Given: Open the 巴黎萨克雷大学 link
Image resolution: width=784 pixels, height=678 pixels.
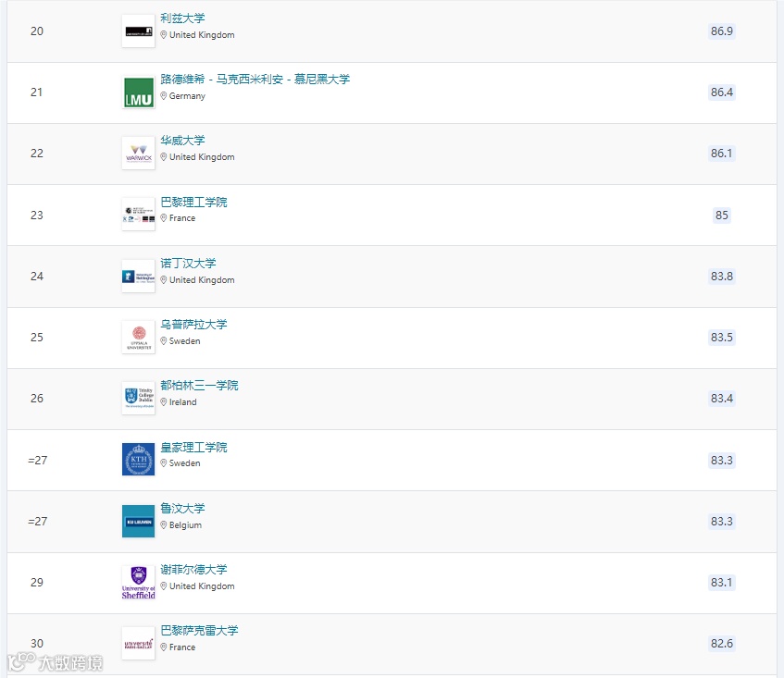Looking at the screenshot, I should pos(199,631).
